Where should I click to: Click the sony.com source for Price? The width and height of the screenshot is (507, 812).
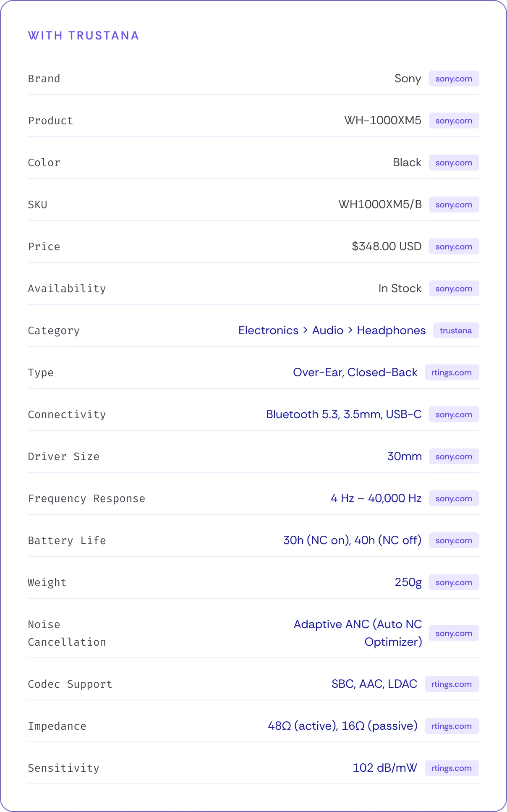(x=454, y=247)
